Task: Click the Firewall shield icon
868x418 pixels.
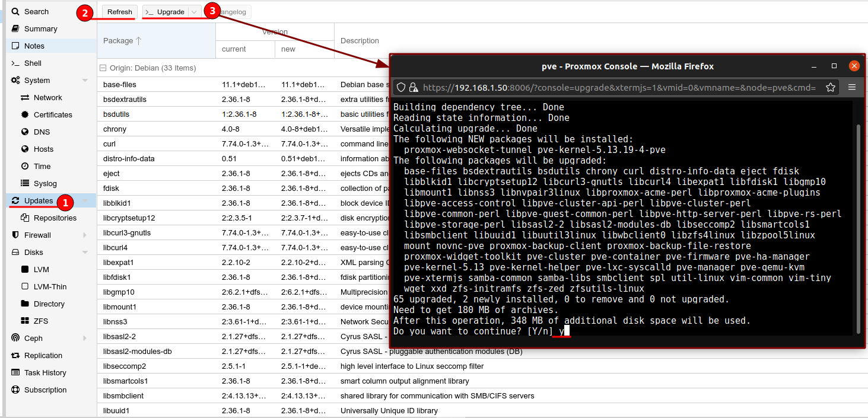Action: click(15, 235)
